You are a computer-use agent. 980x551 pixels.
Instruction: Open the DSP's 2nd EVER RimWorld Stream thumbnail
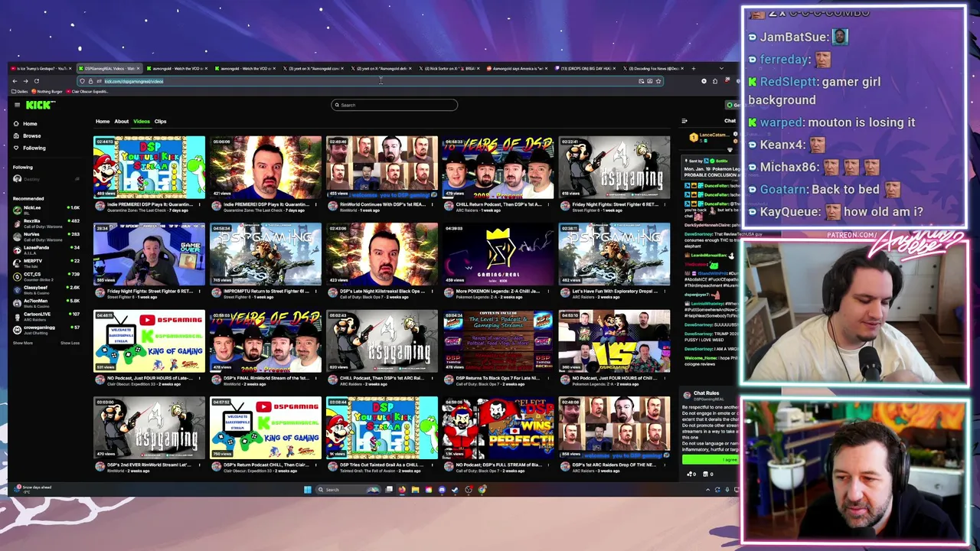pyautogui.click(x=149, y=428)
